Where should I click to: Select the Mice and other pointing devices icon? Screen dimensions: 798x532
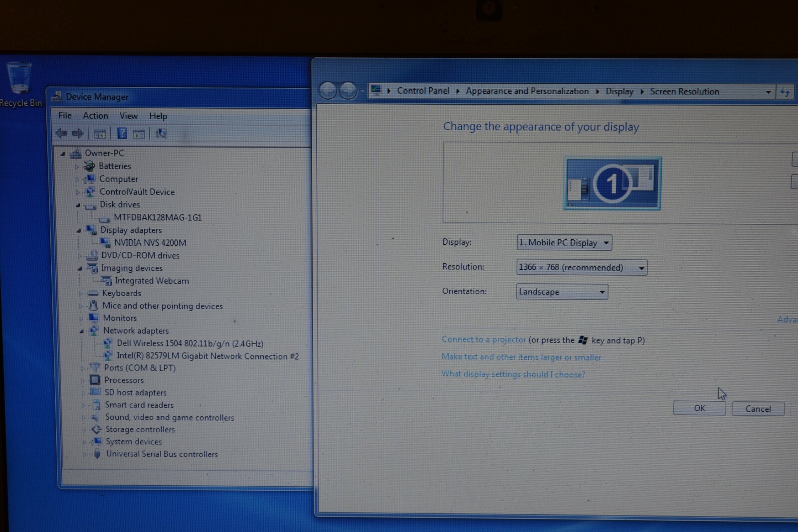pos(93,306)
